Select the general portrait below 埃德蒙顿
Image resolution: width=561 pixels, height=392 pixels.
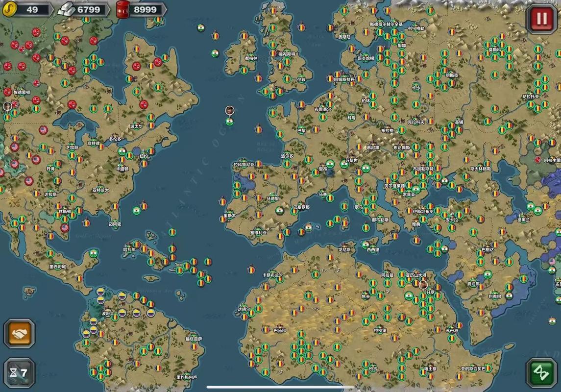point(7,106)
